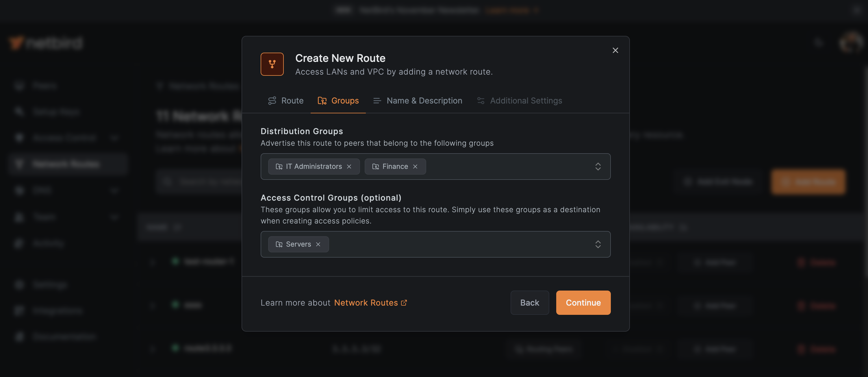Open the Network Routes documentation link

tap(366, 302)
